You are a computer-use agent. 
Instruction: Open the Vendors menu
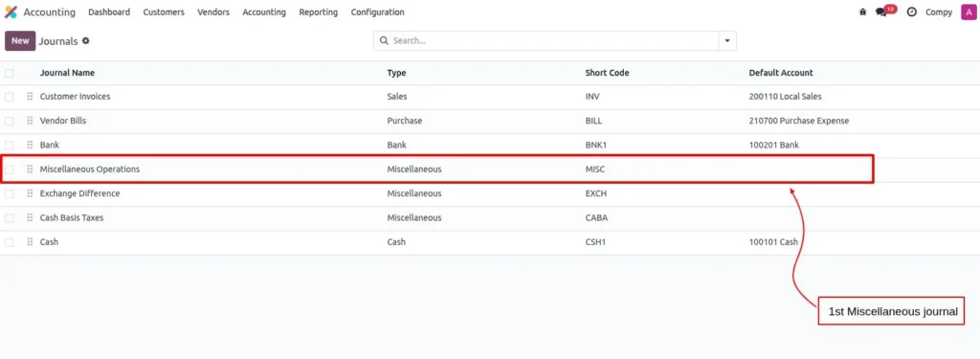click(213, 11)
